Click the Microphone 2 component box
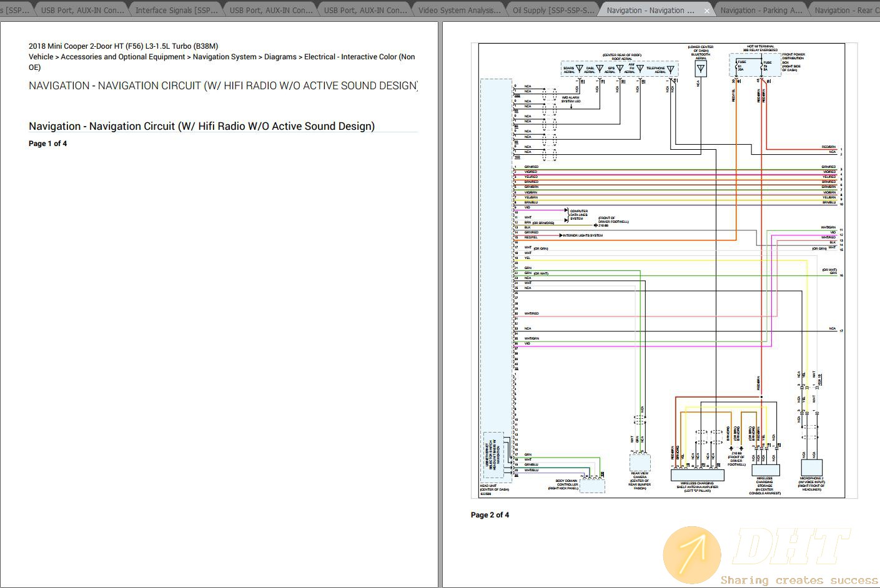This screenshot has width=880, height=588. pyautogui.click(x=811, y=468)
